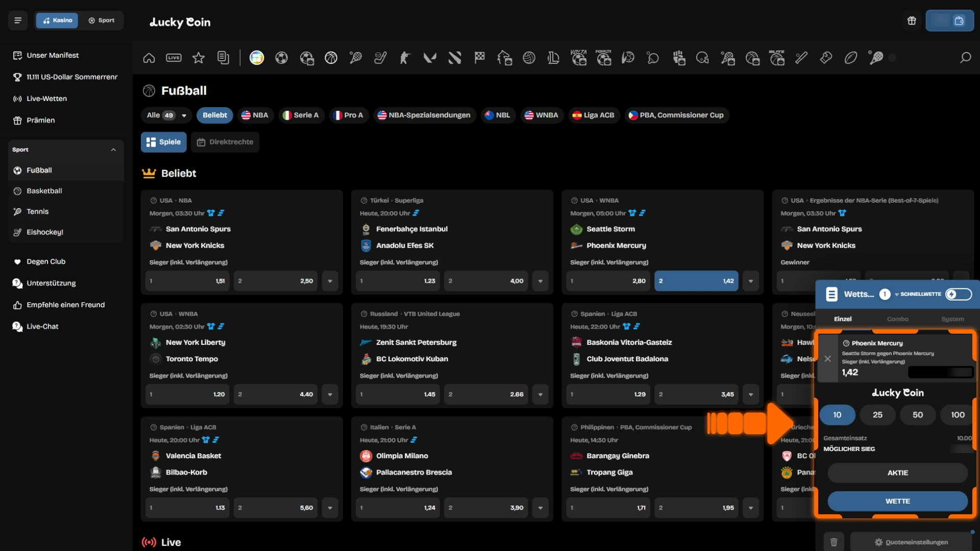
Task: Expand the Alle 49 leagues dropdown
Action: 166,115
